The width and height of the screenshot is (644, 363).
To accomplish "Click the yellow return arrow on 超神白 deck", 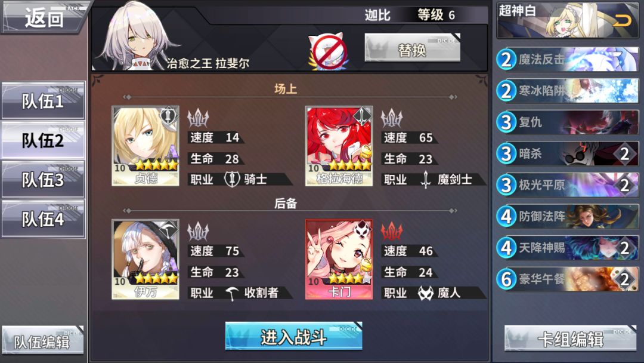I will (x=622, y=20).
